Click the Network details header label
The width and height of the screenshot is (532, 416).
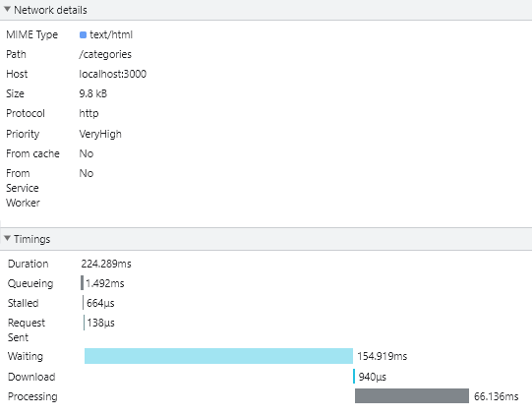[x=50, y=10]
